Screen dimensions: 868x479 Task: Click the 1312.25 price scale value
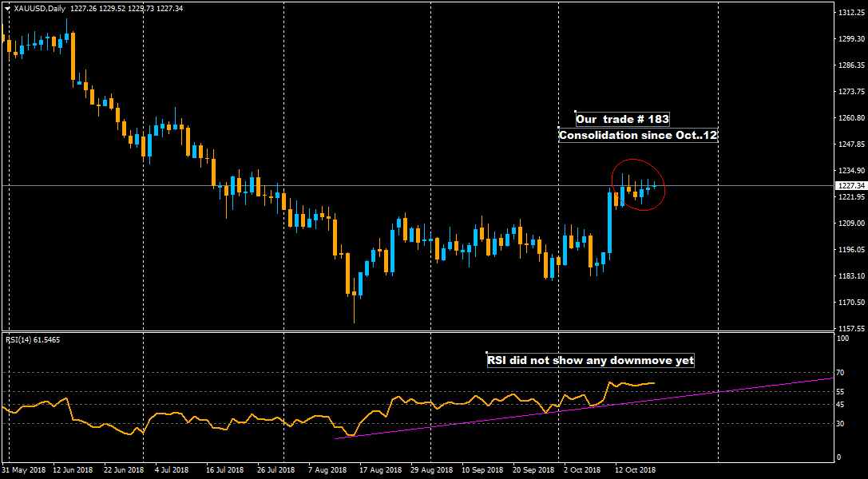[x=850, y=14]
